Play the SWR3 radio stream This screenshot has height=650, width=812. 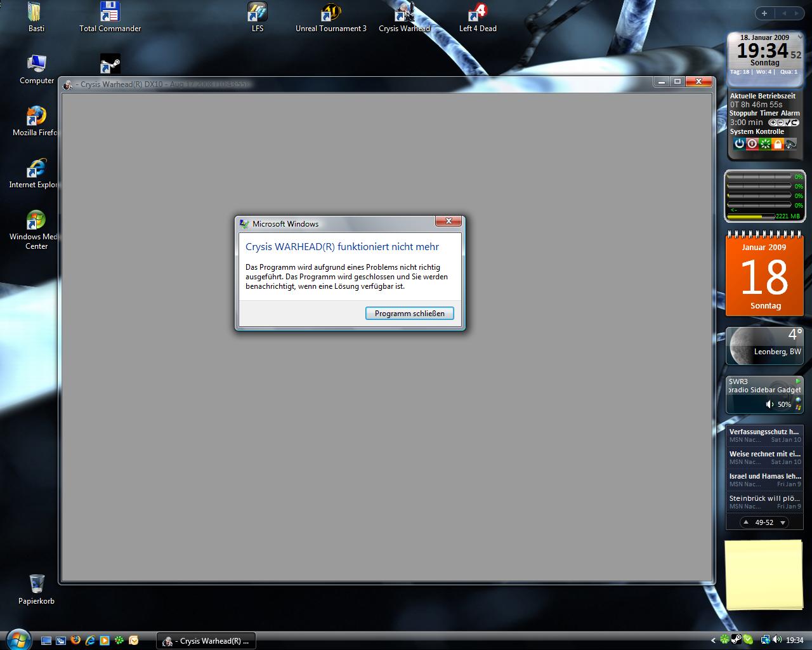point(797,381)
